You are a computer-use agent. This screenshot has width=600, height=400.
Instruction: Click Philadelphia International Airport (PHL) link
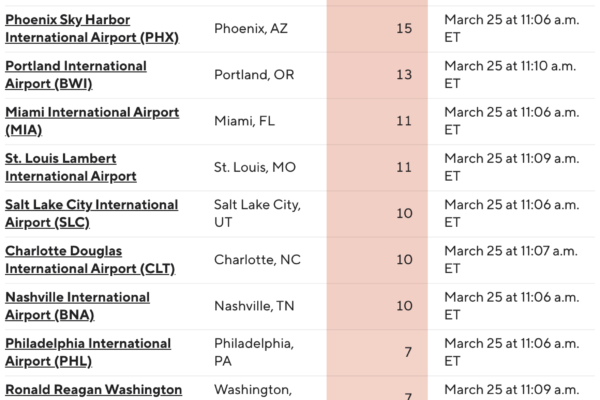coord(88,352)
